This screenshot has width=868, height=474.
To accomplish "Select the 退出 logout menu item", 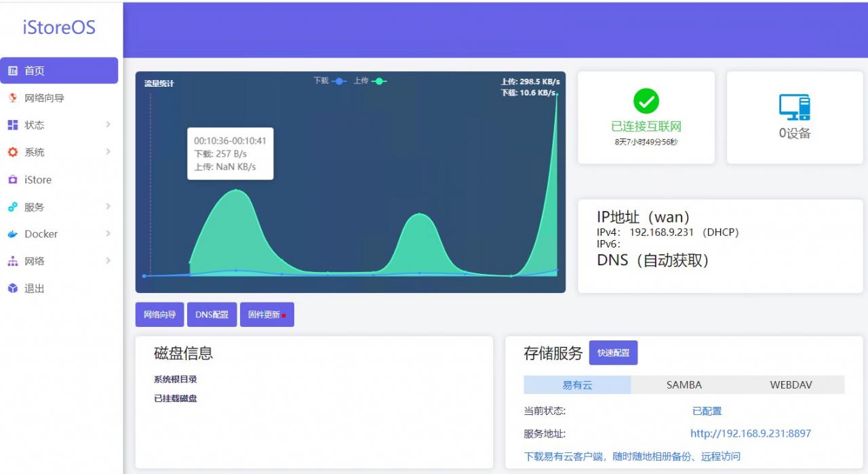I will coord(59,288).
